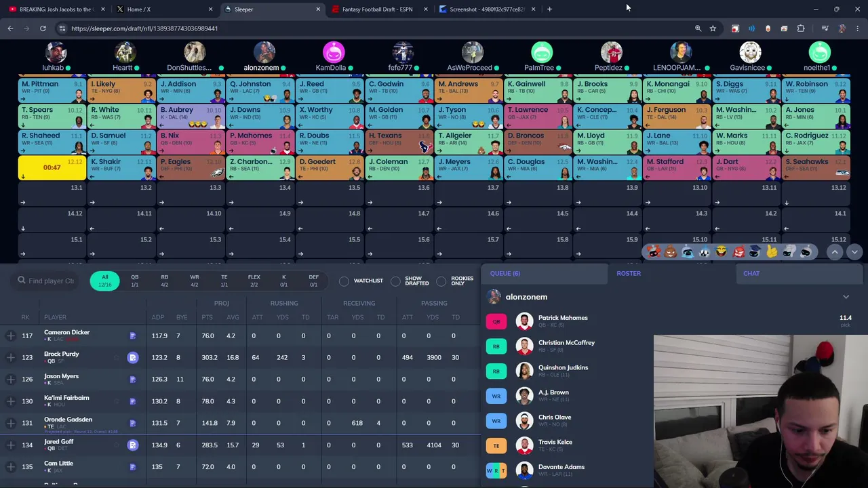This screenshot has height=488, width=868.
Task: Sort player list by ADP column
Action: pyautogui.click(x=158, y=317)
